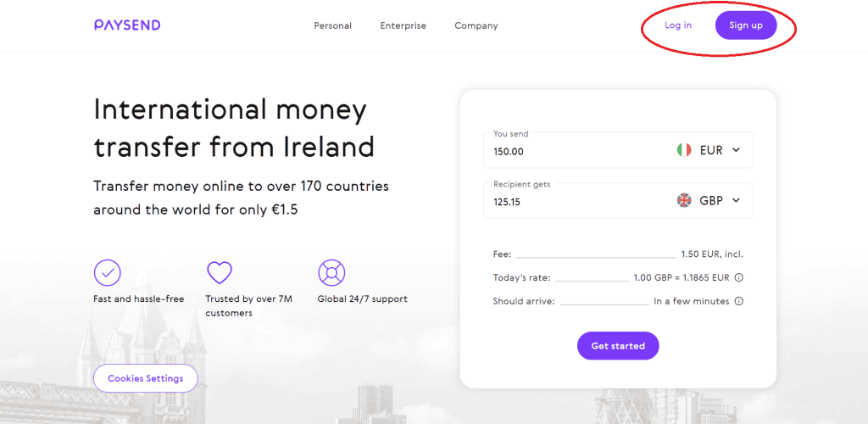Image resolution: width=868 pixels, height=424 pixels.
Task: Open the EUR sending currency selector
Action: pos(709,150)
